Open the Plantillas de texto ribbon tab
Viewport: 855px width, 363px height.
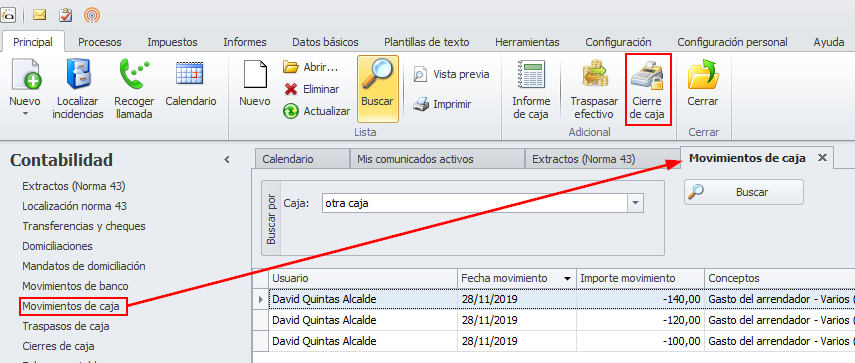426,42
